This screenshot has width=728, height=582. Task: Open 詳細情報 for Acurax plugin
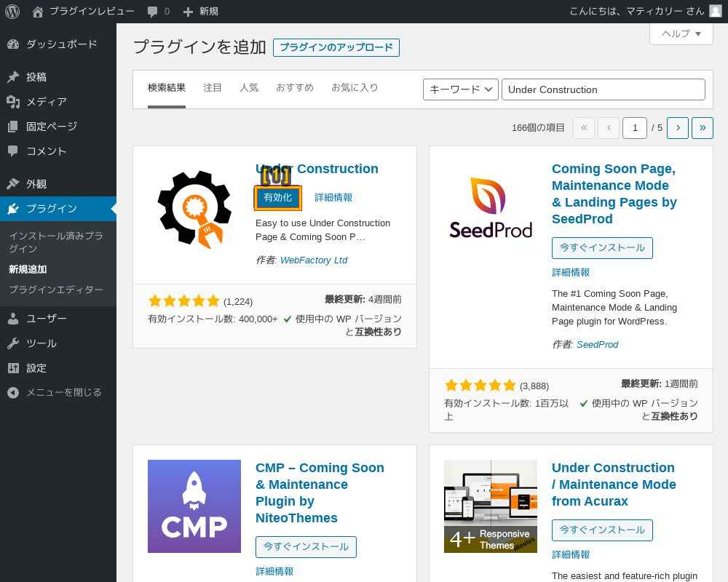[x=571, y=554]
